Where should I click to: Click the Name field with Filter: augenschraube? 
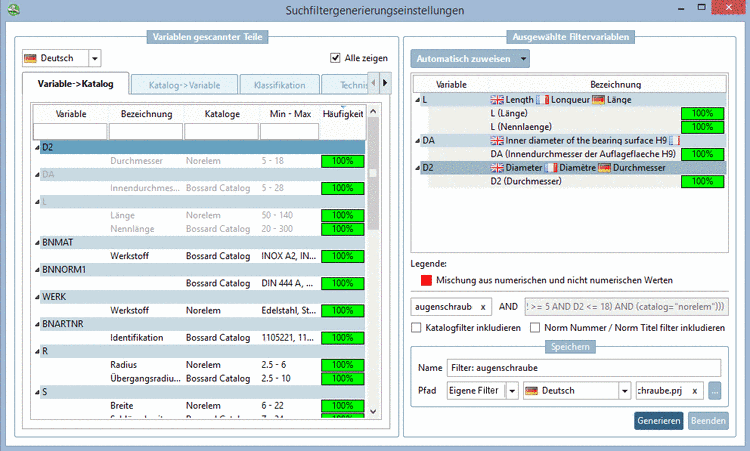coord(584,368)
